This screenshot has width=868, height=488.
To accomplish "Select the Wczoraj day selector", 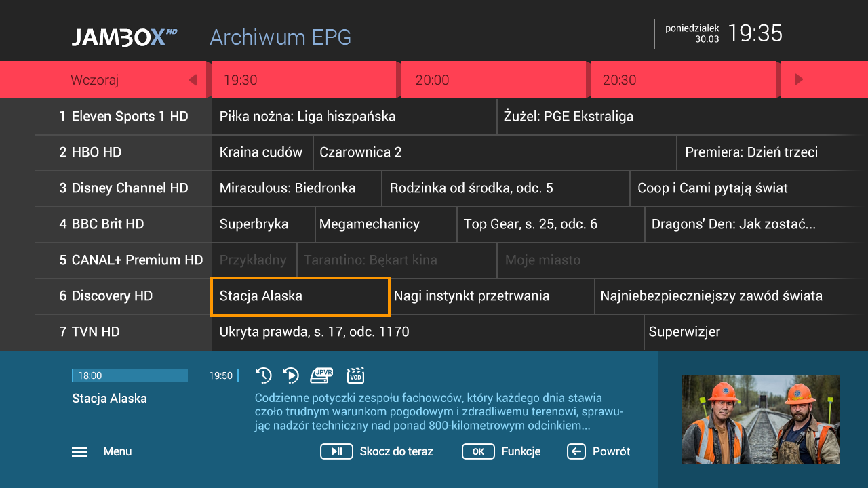I will [x=95, y=80].
